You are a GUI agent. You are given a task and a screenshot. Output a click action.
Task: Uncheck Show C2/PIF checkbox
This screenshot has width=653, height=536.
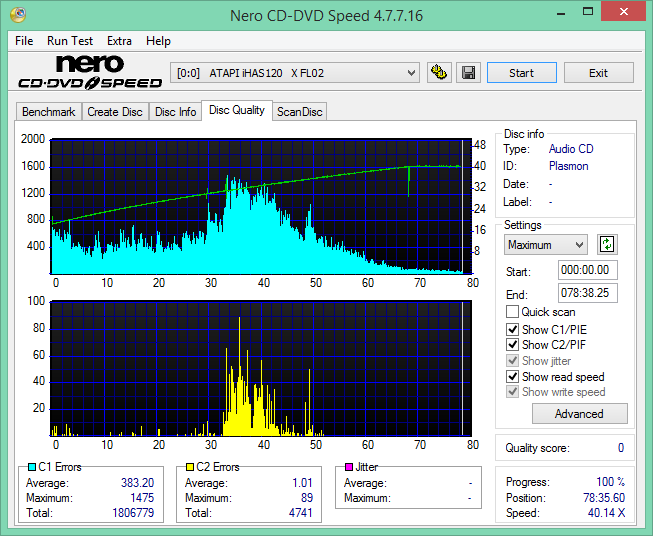pos(512,344)
